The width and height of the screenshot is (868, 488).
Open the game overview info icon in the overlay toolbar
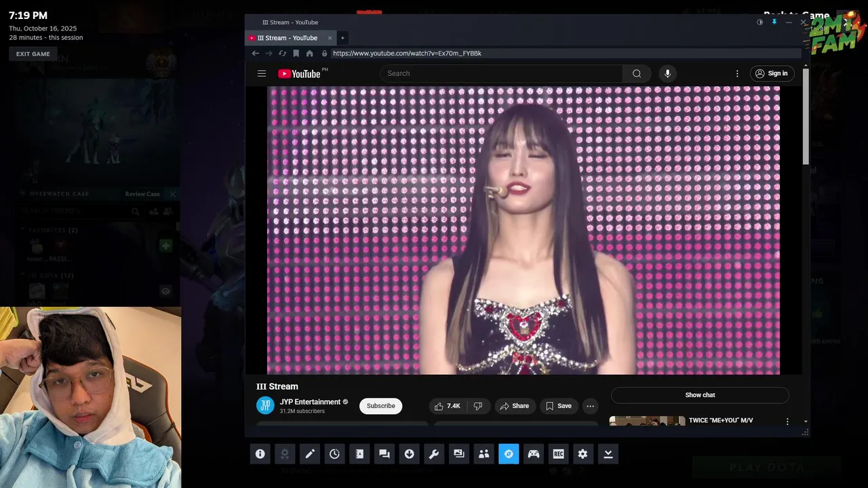[x=260, y=454]
